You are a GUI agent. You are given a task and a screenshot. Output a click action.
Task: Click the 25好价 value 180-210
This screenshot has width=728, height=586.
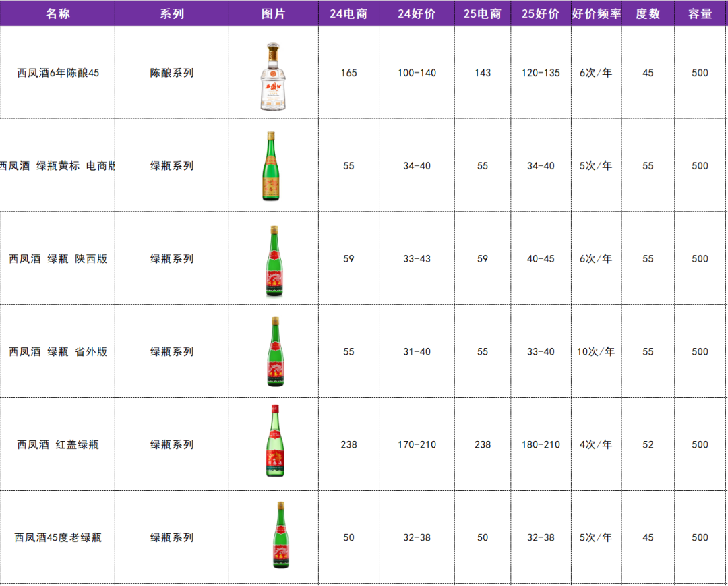click(541, 444)
